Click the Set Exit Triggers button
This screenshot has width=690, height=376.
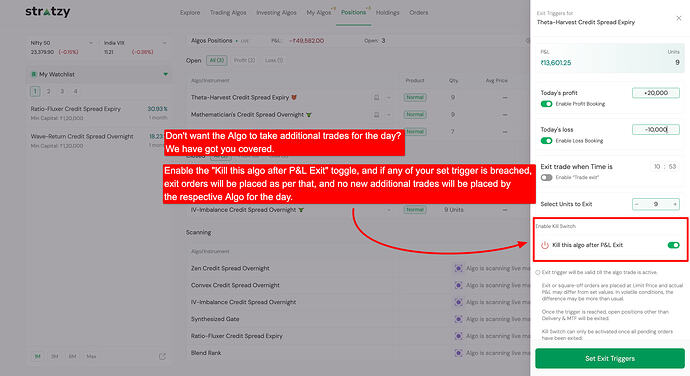pos(610,358)
